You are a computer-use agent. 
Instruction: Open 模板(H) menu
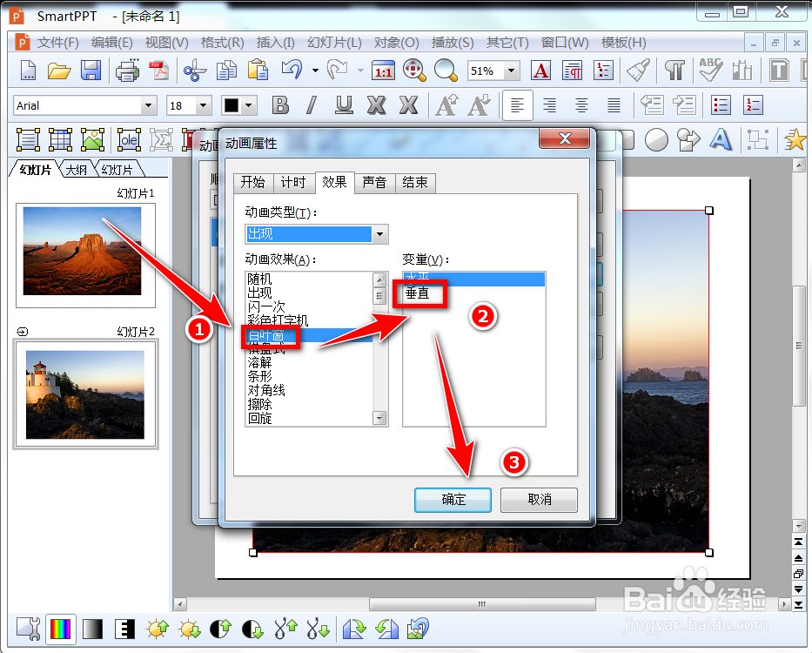(623, 43)
